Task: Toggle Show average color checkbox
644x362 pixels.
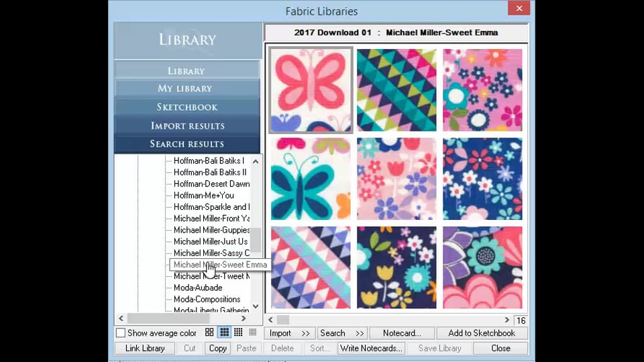Action: pos(120,333)
